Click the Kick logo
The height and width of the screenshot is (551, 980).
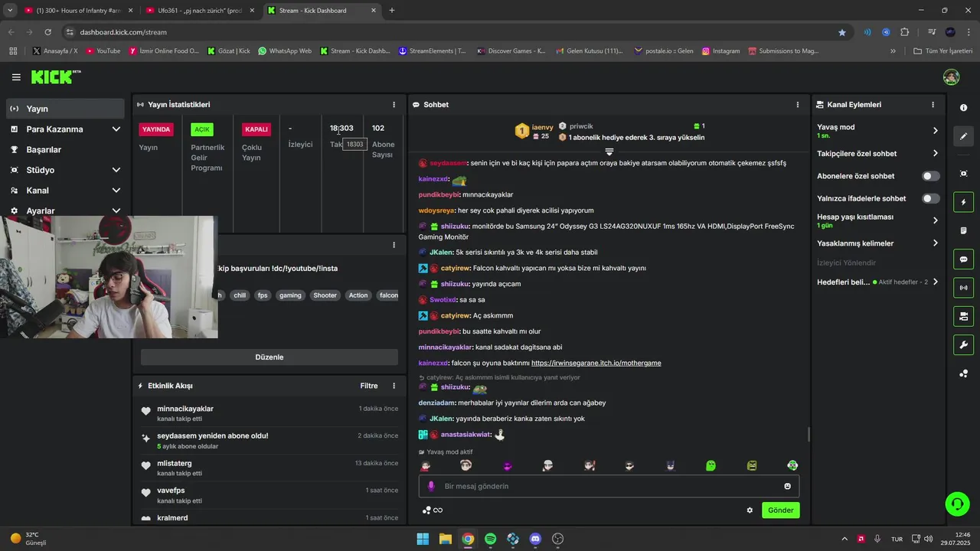[55, 77]
